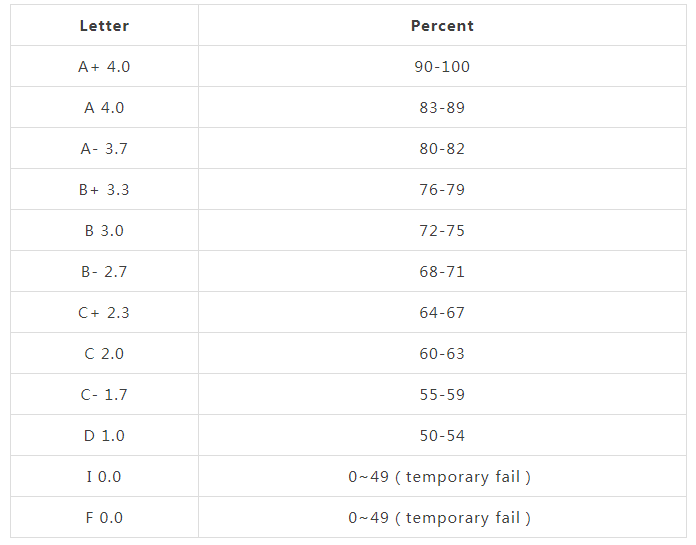Select the "F 0.0" grade cell

pos(104,518)
